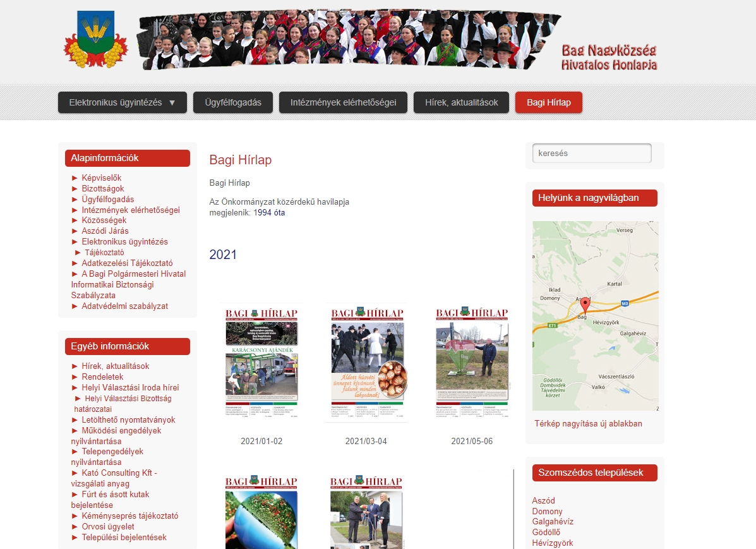Viewport: 756px width, 549px height.
Task: Open the Bizottságok link
Action: (x=103, y=188)
